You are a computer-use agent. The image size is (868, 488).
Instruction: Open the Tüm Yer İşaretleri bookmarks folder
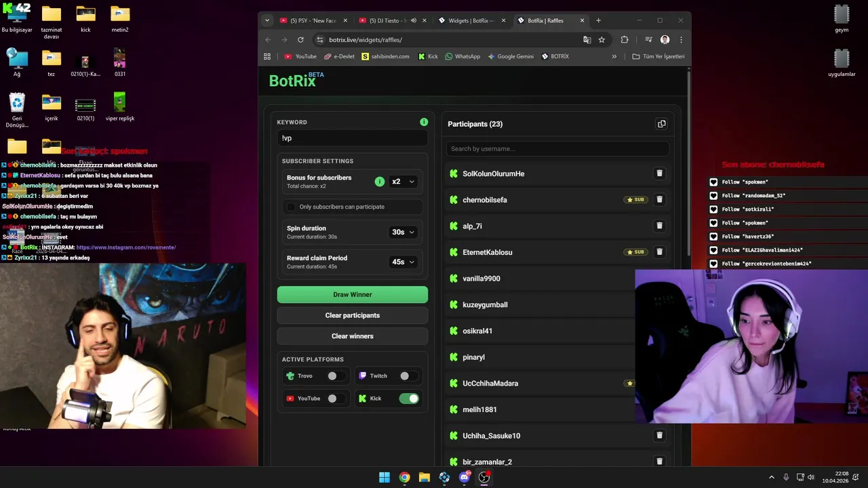(658, 56)
